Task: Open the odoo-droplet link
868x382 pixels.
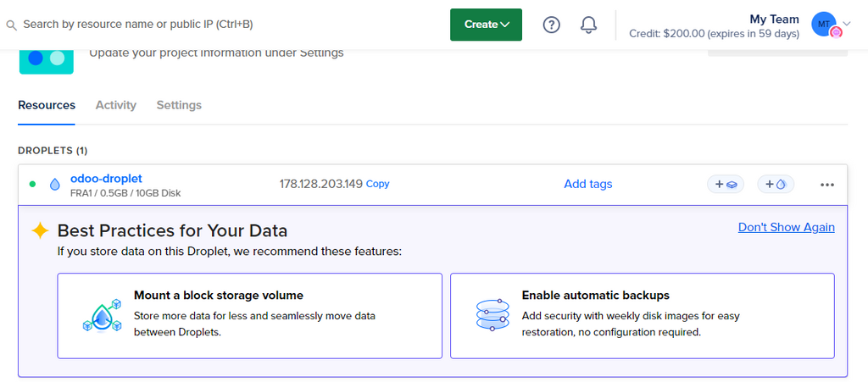Action: [106, 179]
